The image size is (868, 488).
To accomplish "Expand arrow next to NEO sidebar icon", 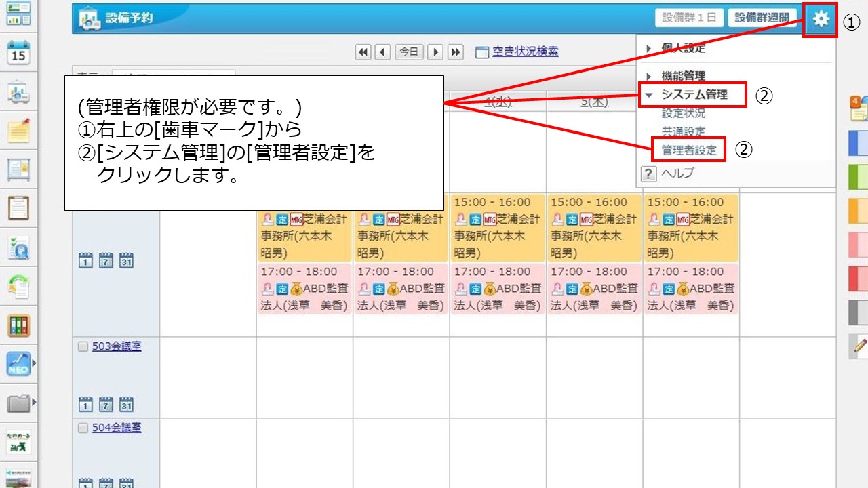I will (x=34, y=364).
